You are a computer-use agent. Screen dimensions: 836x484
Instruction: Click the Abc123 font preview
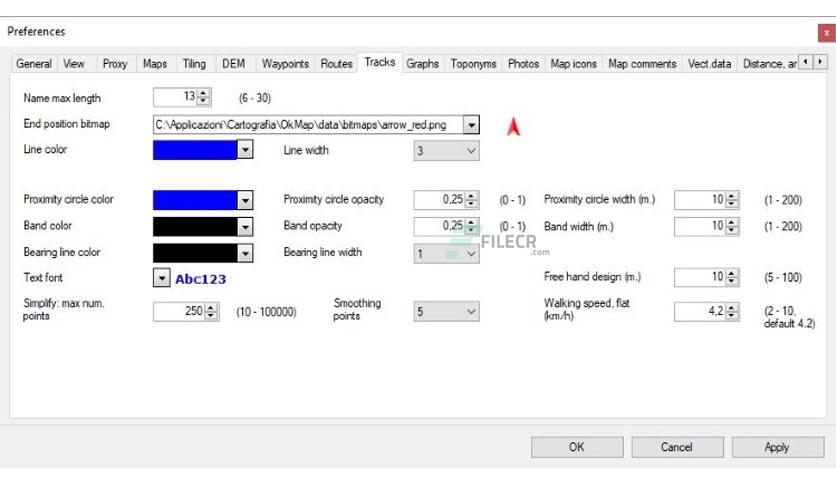pos(200,279)
